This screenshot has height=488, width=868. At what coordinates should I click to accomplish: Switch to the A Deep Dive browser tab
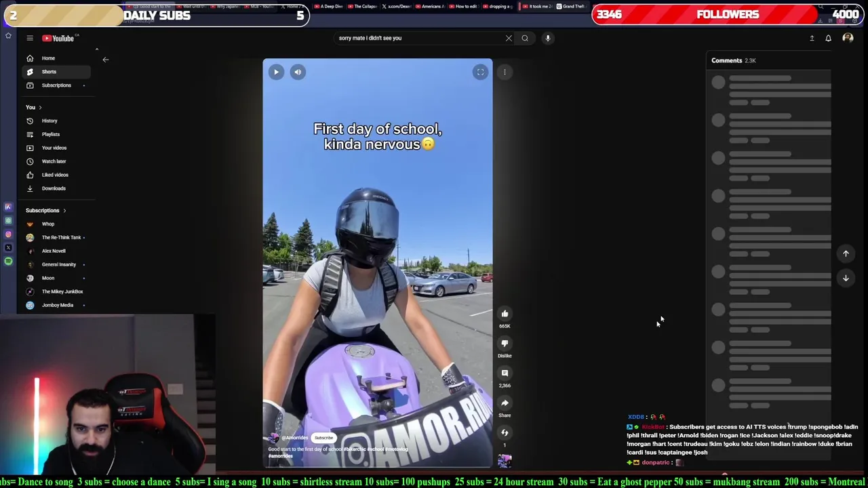point(330,6)
